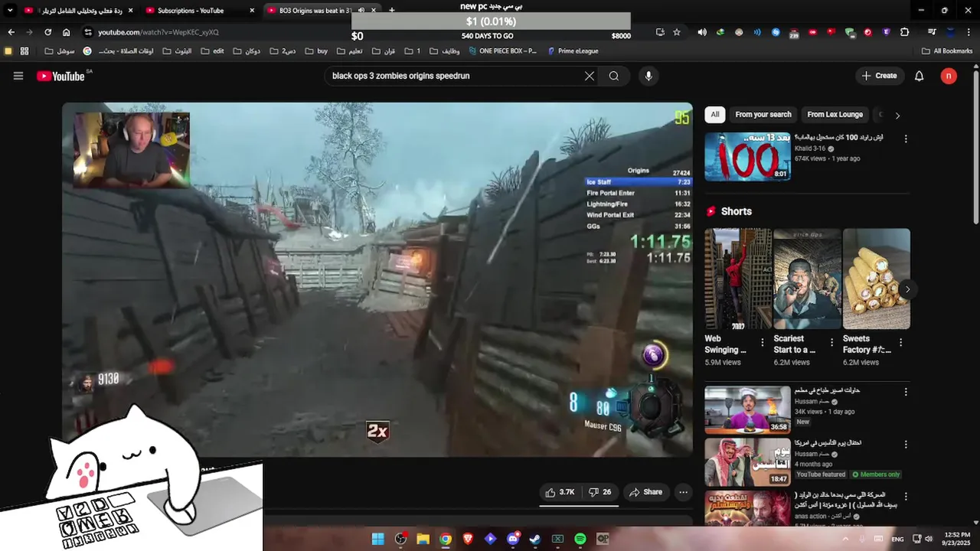Reload the page

click(47, 32)
